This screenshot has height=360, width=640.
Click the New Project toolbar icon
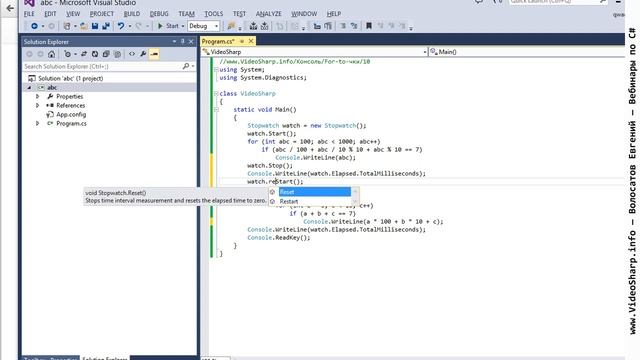[x=67, y=26]
